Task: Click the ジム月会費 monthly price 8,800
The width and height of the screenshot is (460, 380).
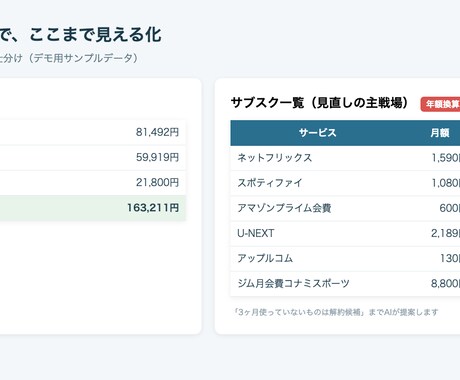Action: click(x=446, y=283)
